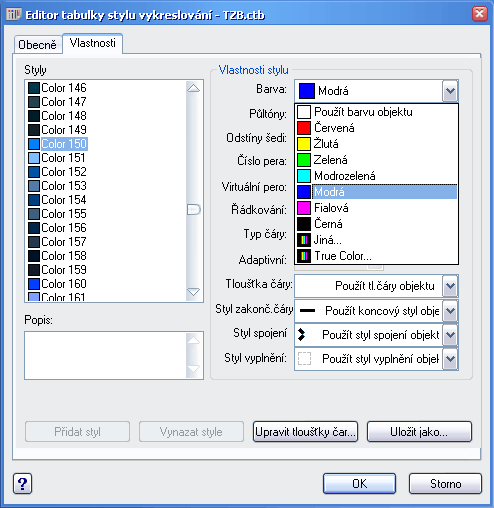494x508 pixels.
Task: Select Color 160 in styles list
Action: (x=57, y=284)
